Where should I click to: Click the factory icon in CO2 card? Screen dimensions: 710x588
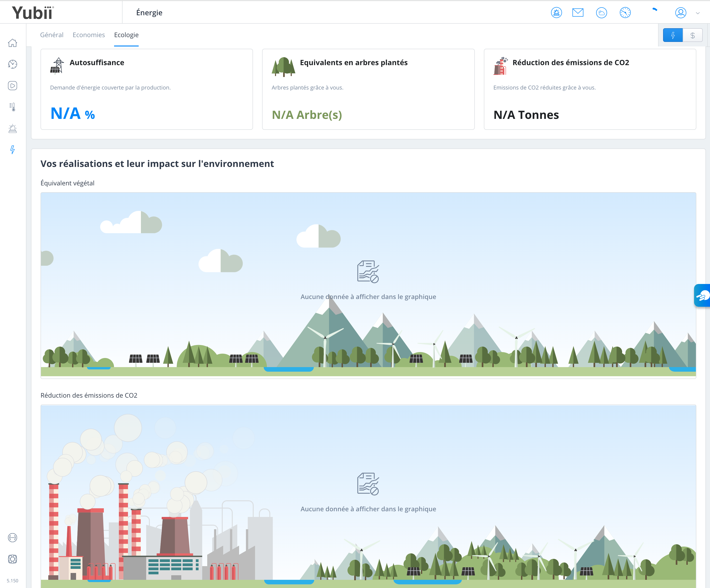pos(501,66)
